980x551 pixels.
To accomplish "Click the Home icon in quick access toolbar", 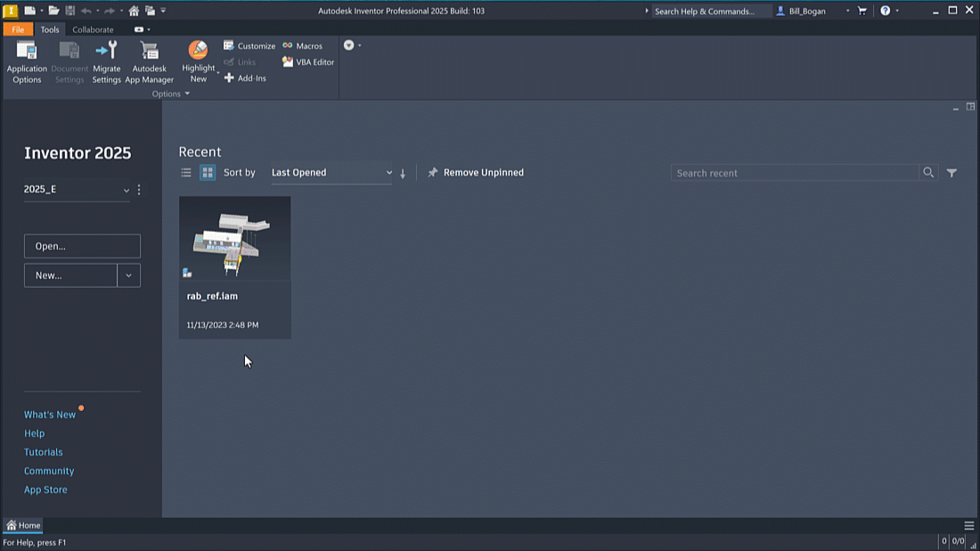I will 134,11.
